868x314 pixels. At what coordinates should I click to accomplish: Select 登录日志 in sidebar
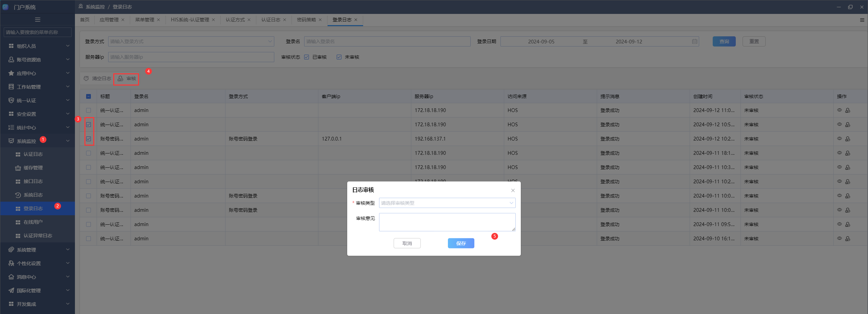(x=37, y=208)
